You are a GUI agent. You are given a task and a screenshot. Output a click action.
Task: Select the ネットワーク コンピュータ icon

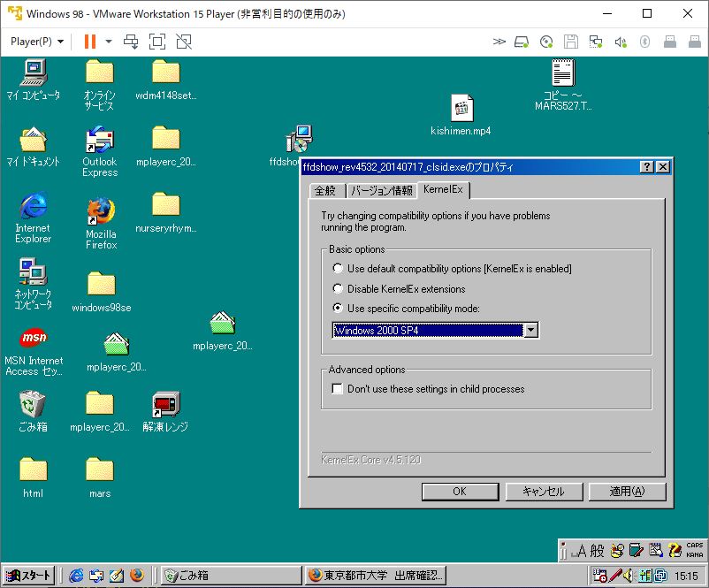click(x=33, y=284)
